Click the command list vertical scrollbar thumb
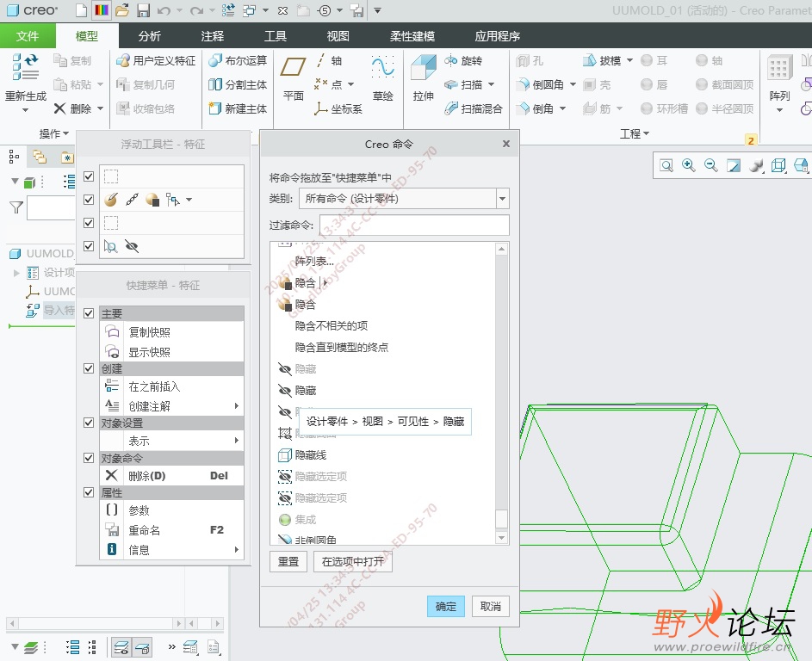Image resolution: width=812 pixels, height=661 pixels. pos(501,519)
